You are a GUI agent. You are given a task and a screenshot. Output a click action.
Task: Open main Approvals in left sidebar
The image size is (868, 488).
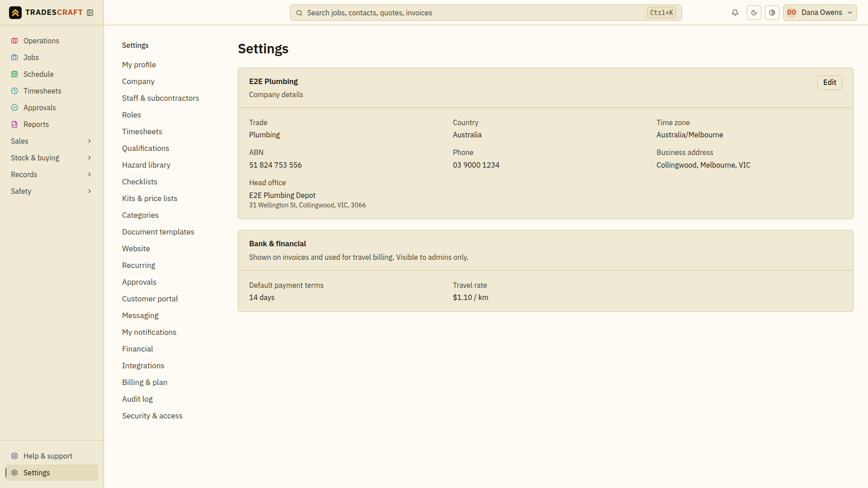tap(52, 108)
